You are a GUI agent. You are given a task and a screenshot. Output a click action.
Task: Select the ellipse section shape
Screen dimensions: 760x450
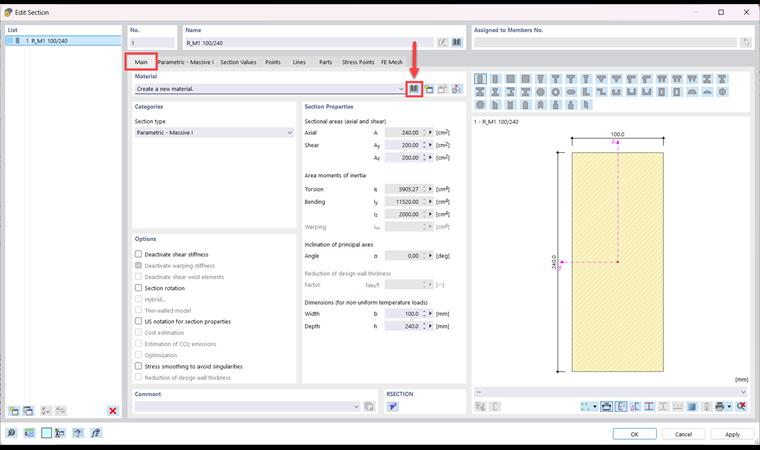pyautogui.click(x=571, y=92)
